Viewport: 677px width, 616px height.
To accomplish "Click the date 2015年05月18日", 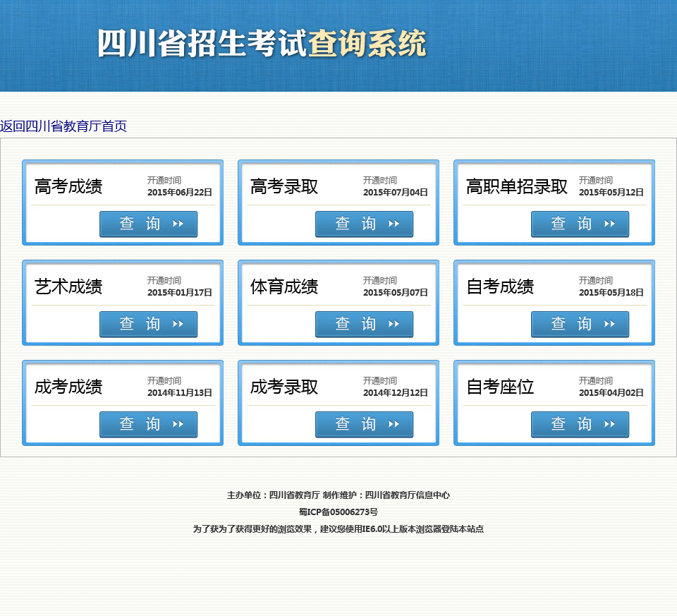I will click(x=611, y=292).
